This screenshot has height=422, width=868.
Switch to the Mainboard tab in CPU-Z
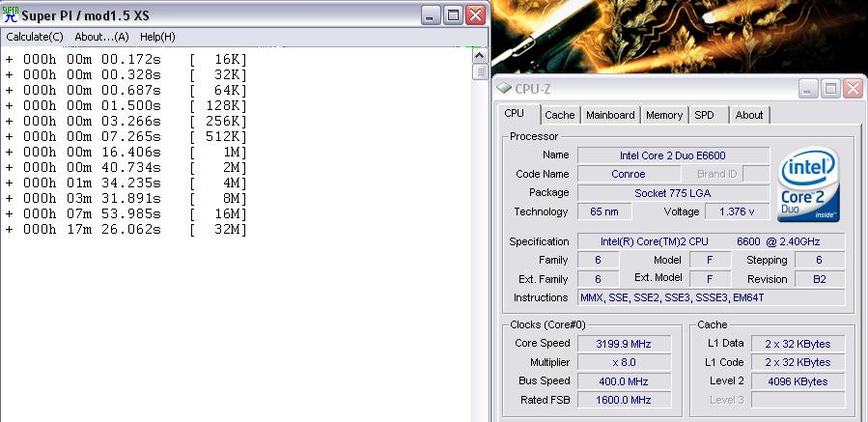pyautogui.click(x=610, y=115)
